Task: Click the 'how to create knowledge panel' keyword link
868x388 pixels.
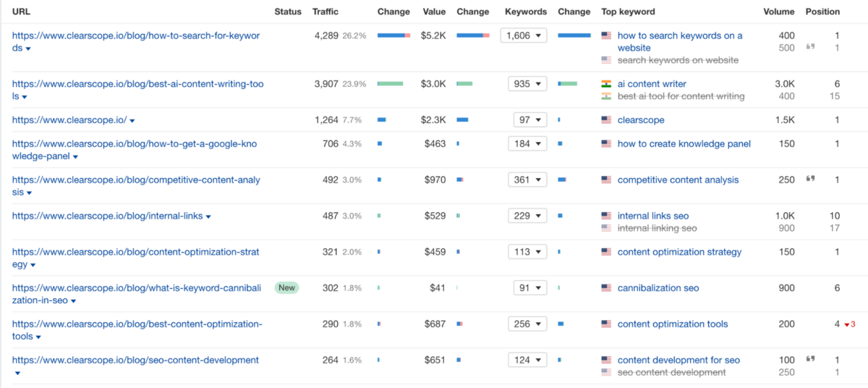Action: click(x=684, y=144)
